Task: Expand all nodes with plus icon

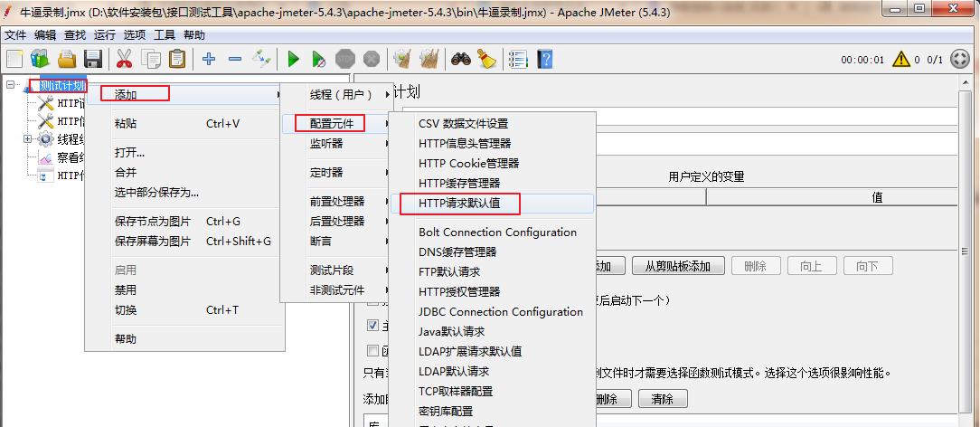Action: 209,60
